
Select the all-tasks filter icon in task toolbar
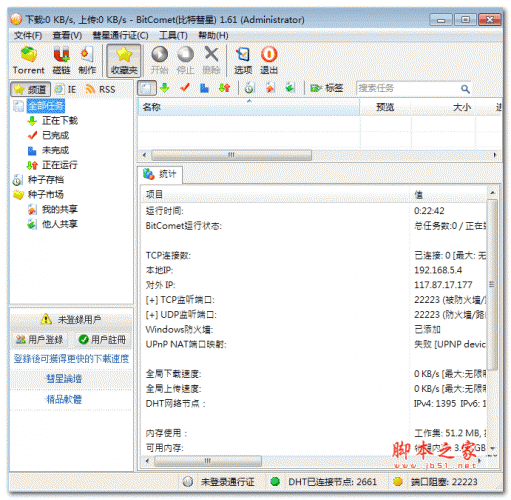point(147,88)
